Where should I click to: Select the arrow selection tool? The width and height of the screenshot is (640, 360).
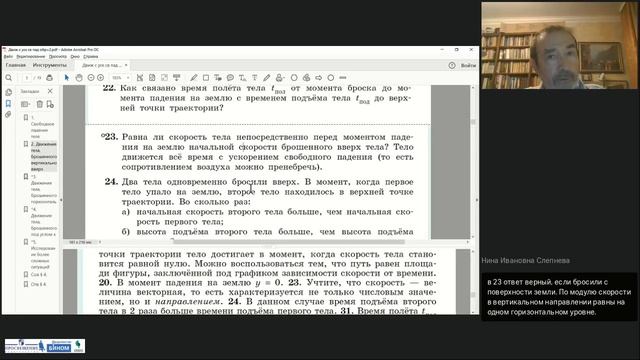(67, 78)
